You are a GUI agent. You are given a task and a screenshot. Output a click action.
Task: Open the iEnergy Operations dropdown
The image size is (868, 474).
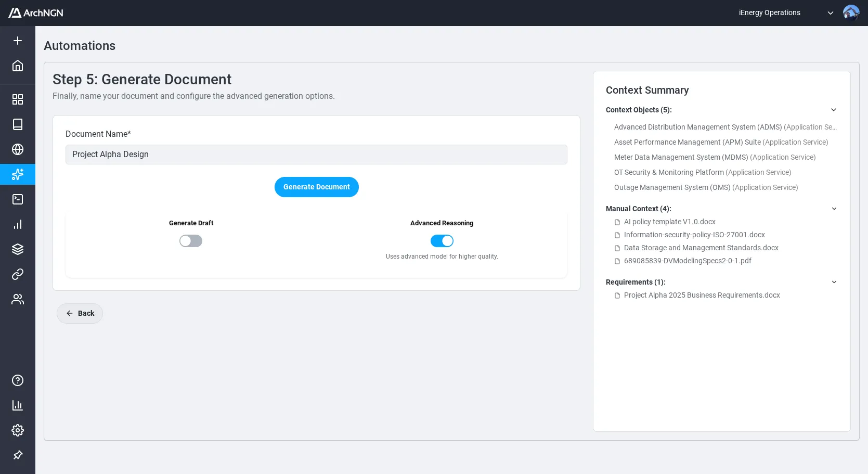[x=831, y=12]
